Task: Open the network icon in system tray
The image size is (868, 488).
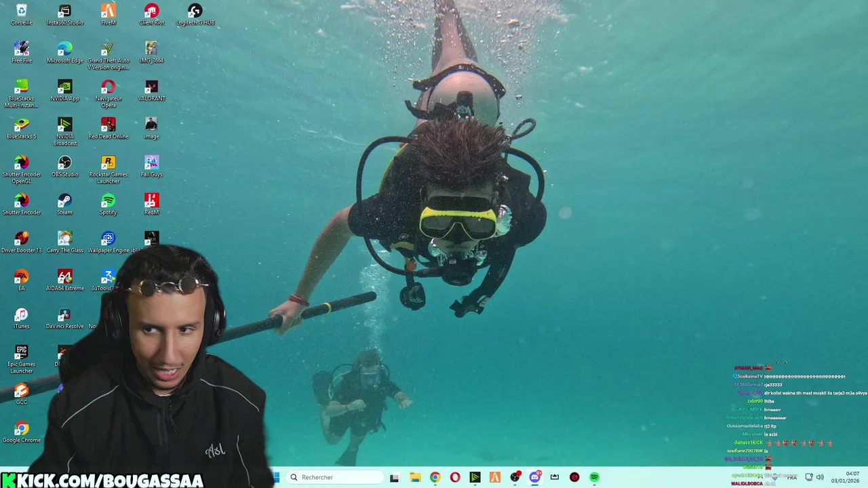Action: click(x=808, y=477)
